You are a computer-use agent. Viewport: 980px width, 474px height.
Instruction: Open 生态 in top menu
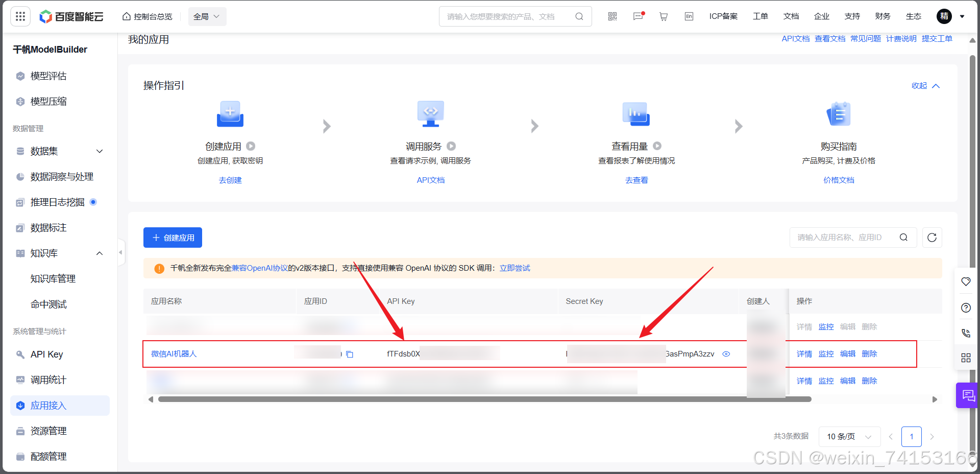[x=914, y=16]
